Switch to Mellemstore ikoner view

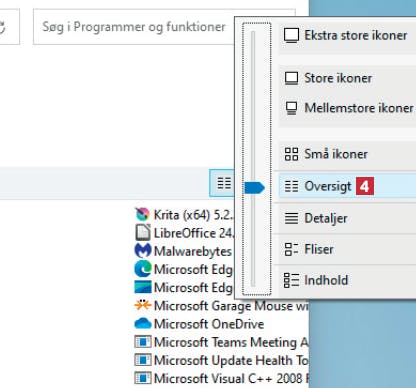pyautogui.click(x=347, y=108)
